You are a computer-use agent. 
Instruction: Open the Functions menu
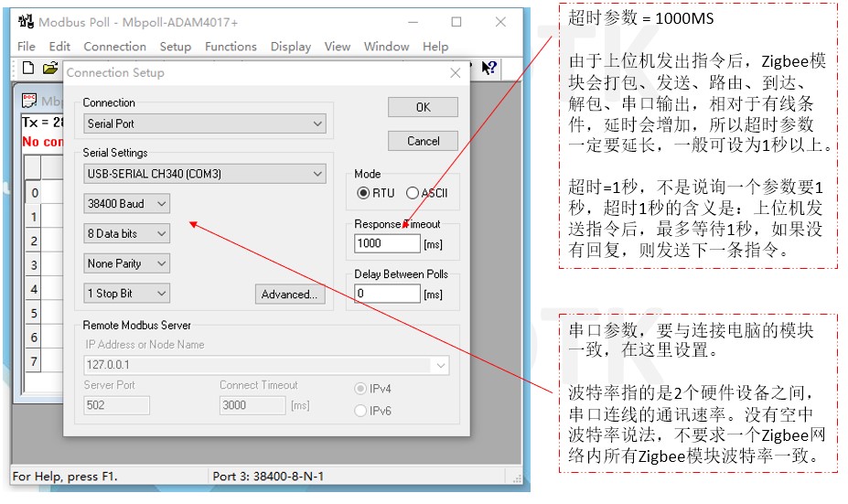(x=231, y=47)
